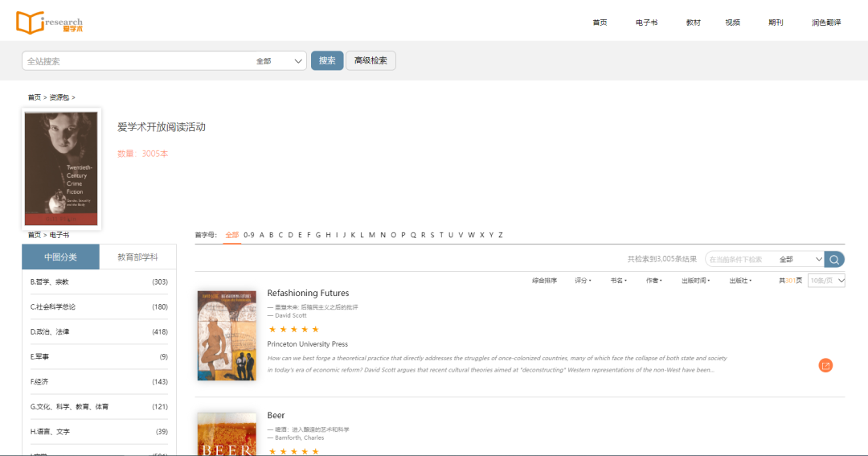The width and height of the screenshot is (868, 456).
Task: Click the iResearch 爱学术 logo
Action: 49,23
